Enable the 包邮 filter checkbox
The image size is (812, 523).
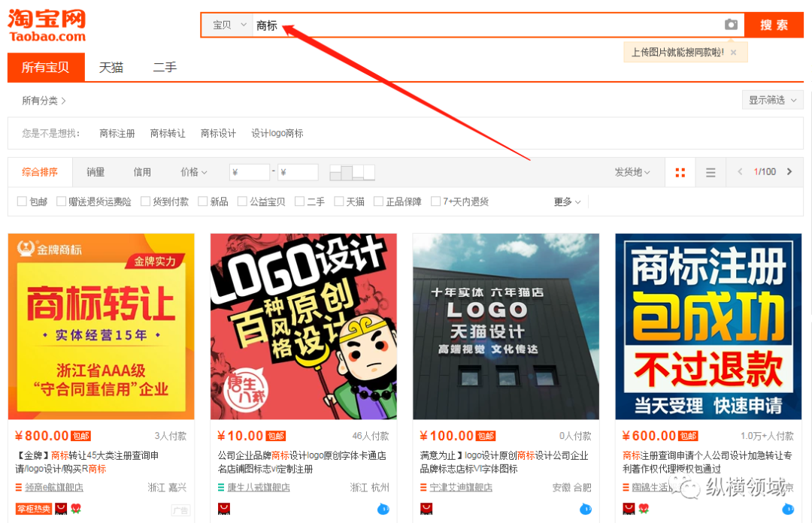point(22,201)
